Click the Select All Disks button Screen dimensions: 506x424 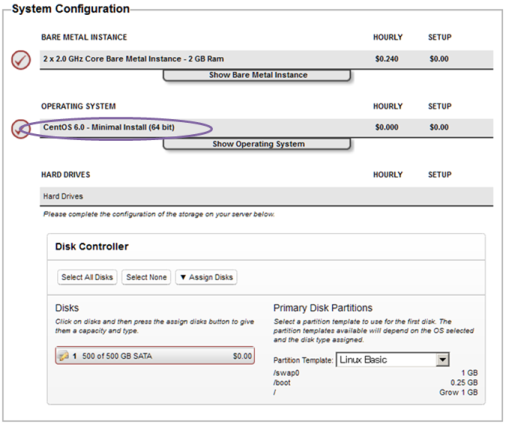[x=87, y=277]
